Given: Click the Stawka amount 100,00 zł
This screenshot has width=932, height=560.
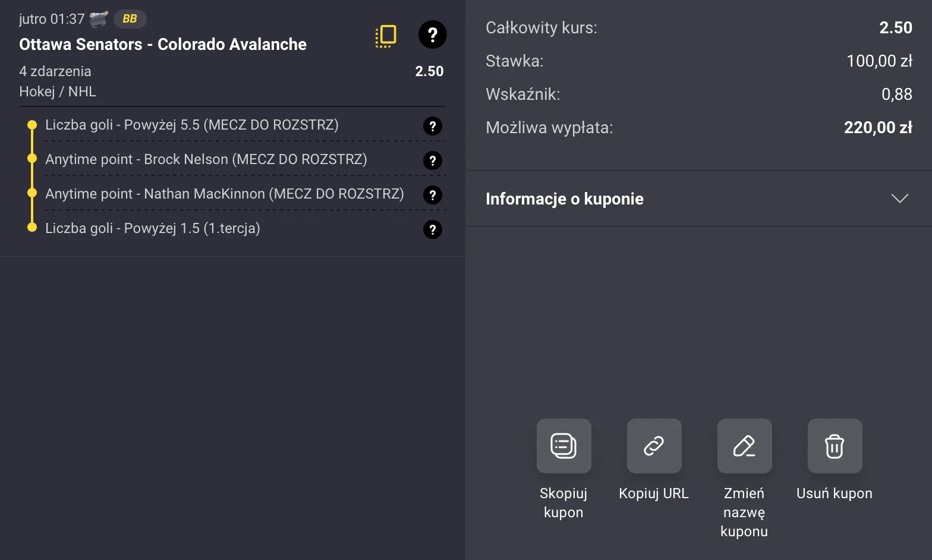Looking at the screenshot, I should (x=879, y=61).
